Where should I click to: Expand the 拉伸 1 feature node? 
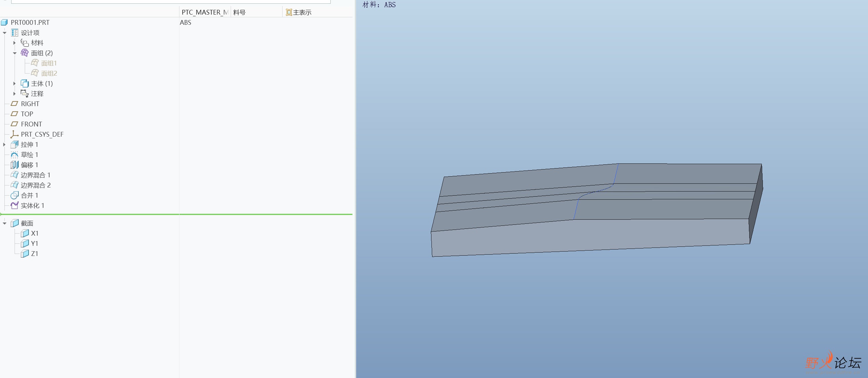tap(4, 144)
